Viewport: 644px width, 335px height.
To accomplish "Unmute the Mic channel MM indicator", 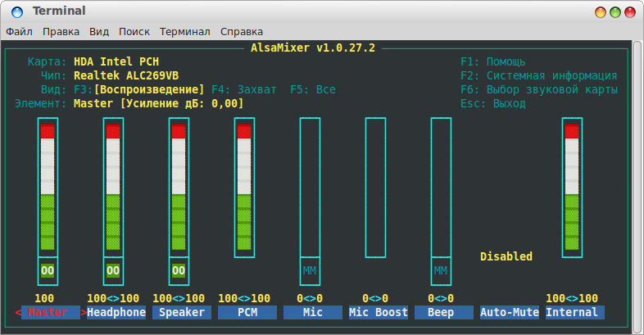I will coord(310,270).
